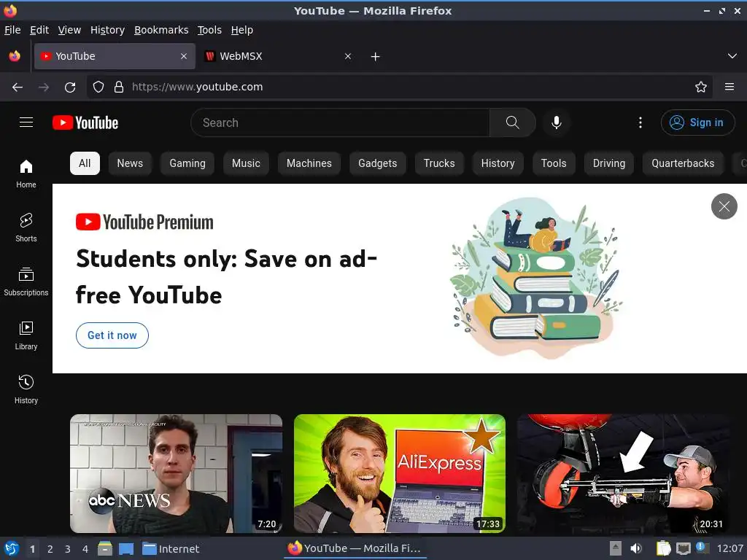Open the File menu
Image resolution: width=747 pixels, height=560 pixels.
pos(12,30)
